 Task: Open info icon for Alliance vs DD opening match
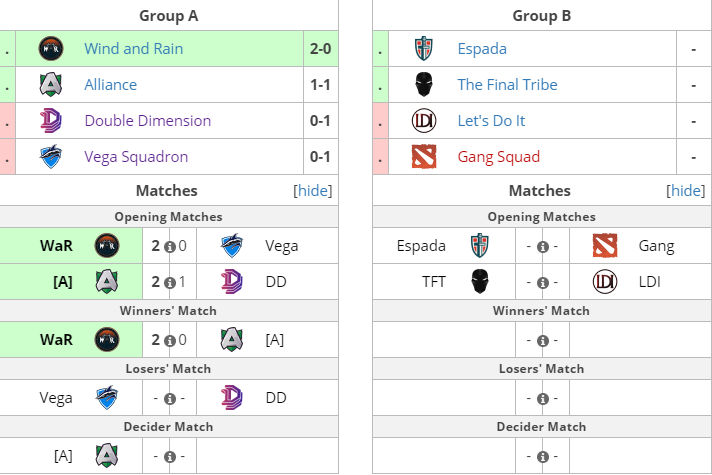click(x=170, y=283)
